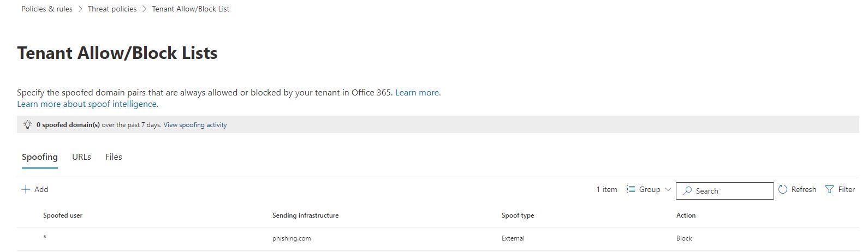This screenshot has width=868, height=252.
Task: Expand the Group dropdown chevron
Action: click(x=668, y=189)
